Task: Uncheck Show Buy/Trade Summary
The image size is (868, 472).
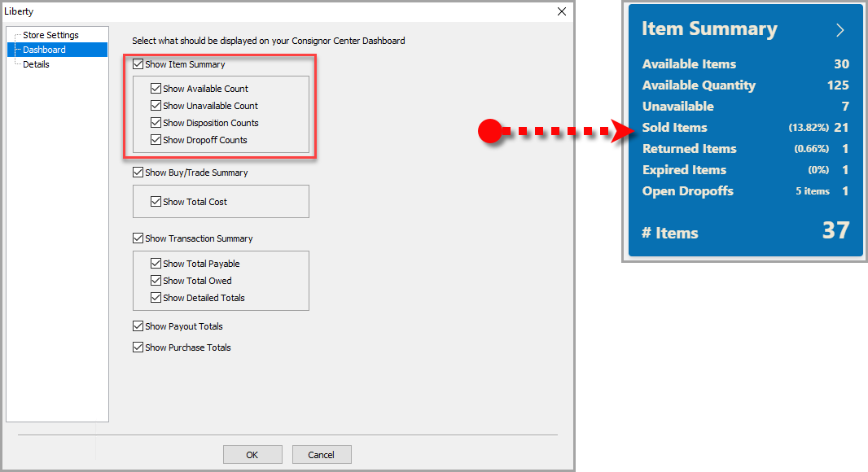Action: coord(138,173)
